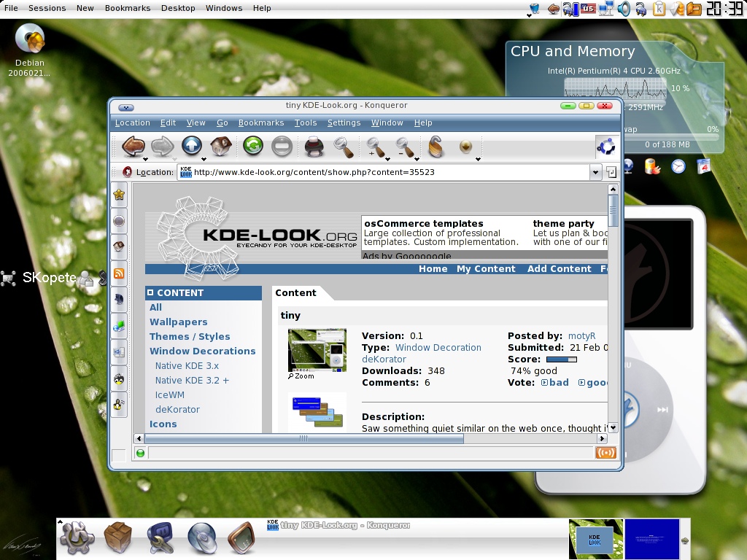747x560 pixels.
Task: Open window menu button at left of Konqueror titlebar
Action: 126,108
